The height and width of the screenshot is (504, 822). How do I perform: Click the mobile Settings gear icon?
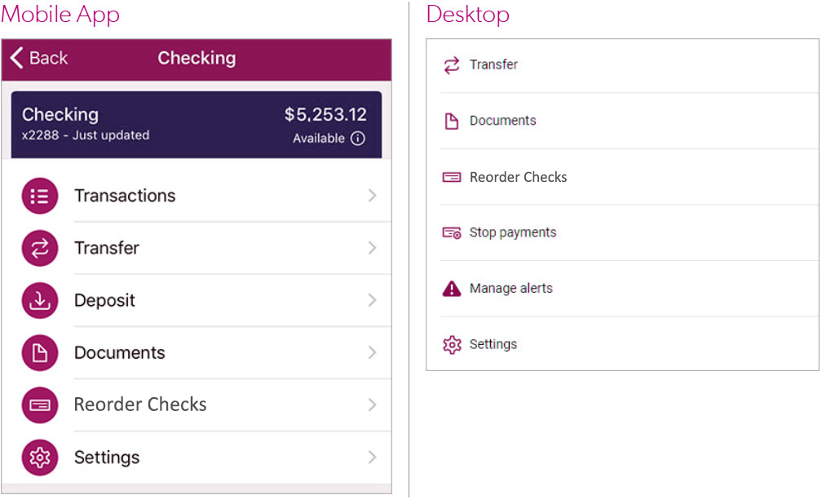coord(40,458)
